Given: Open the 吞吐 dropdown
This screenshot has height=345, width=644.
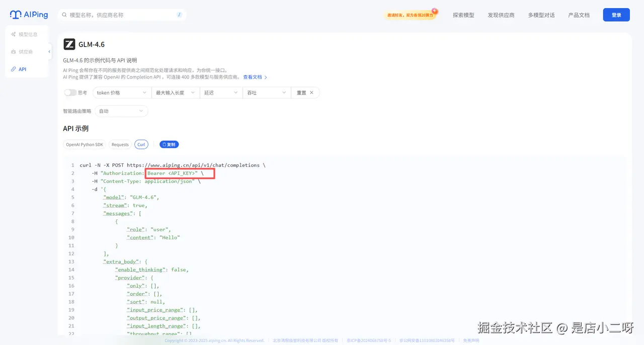Looking at the screenshot, I should (267, 93).
